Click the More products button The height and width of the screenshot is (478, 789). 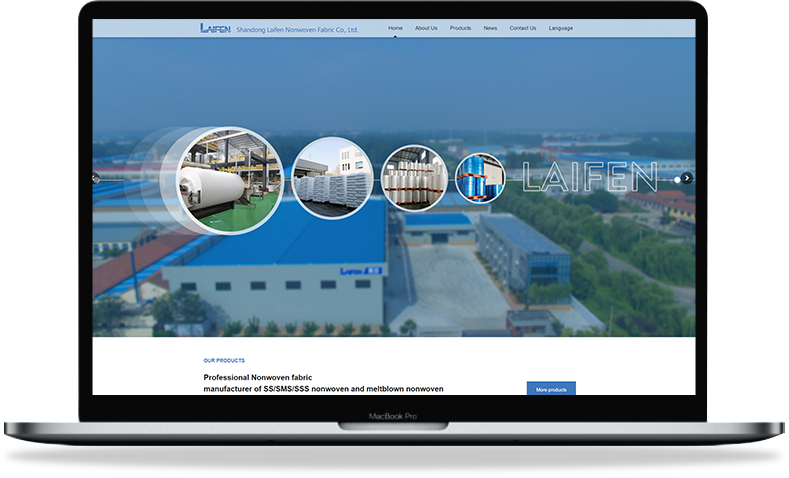pyautogui.click(x=551, y=389)
